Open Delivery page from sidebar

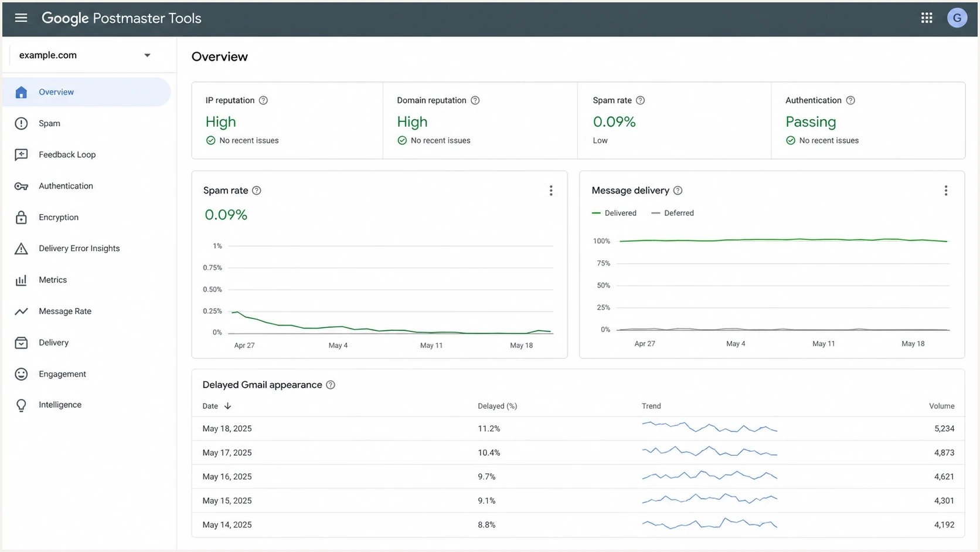click(53, 343)
